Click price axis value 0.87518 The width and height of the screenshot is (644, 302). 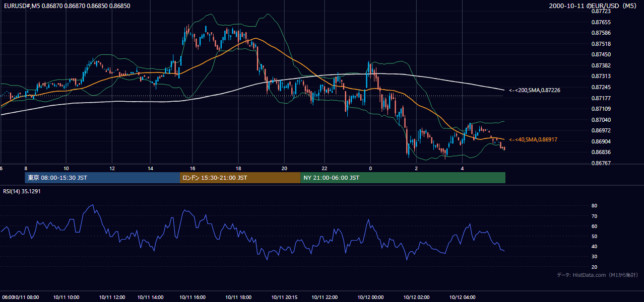(601, 44)
